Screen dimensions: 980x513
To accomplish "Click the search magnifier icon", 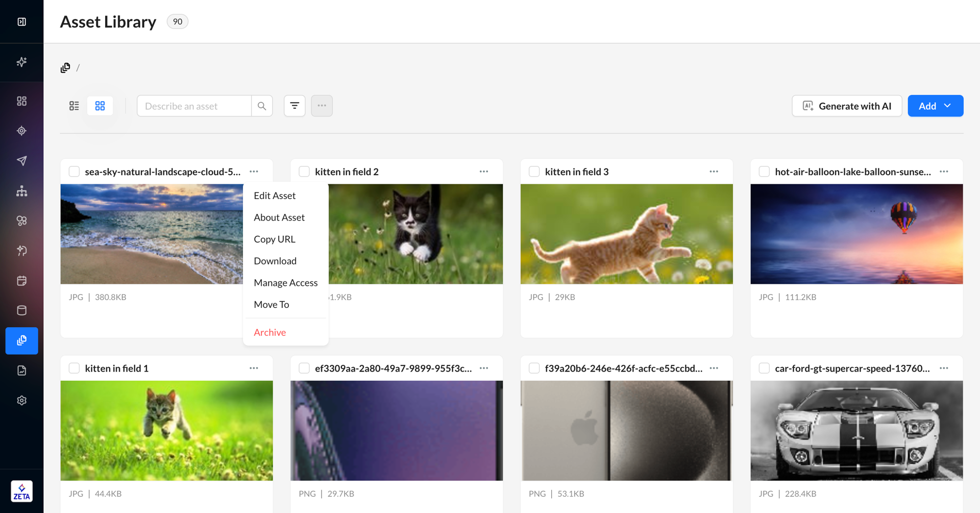I will (262, 106).
